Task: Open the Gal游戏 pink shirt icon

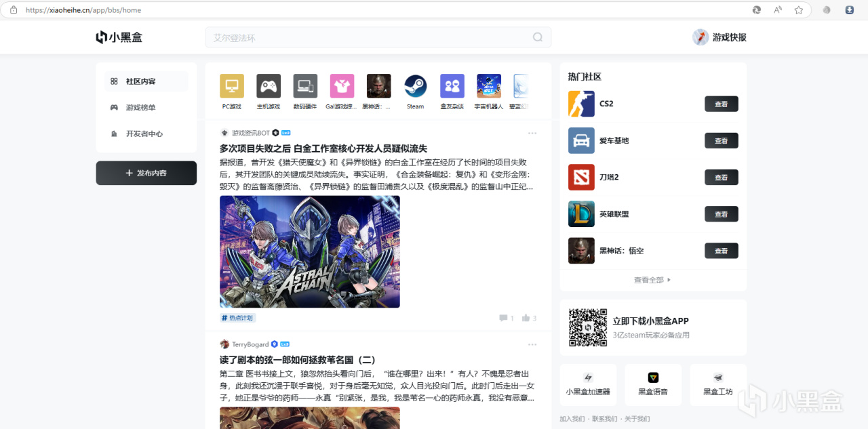Action: point(342,86)
